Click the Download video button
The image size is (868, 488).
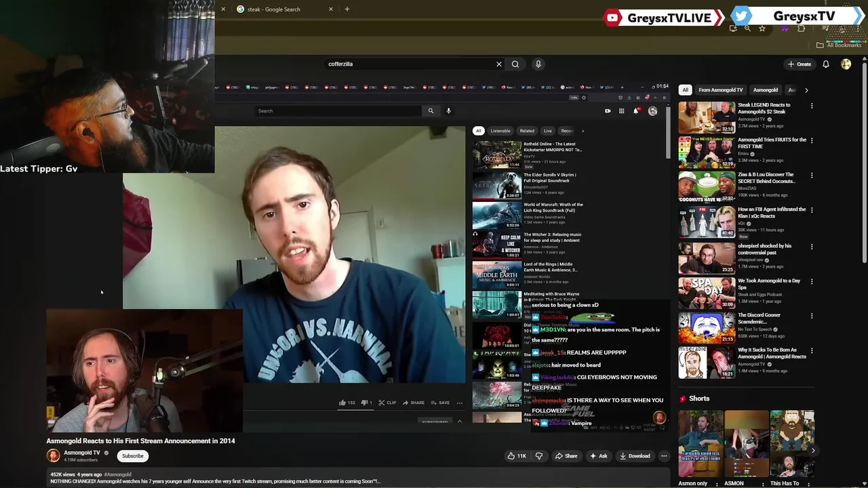635,456
